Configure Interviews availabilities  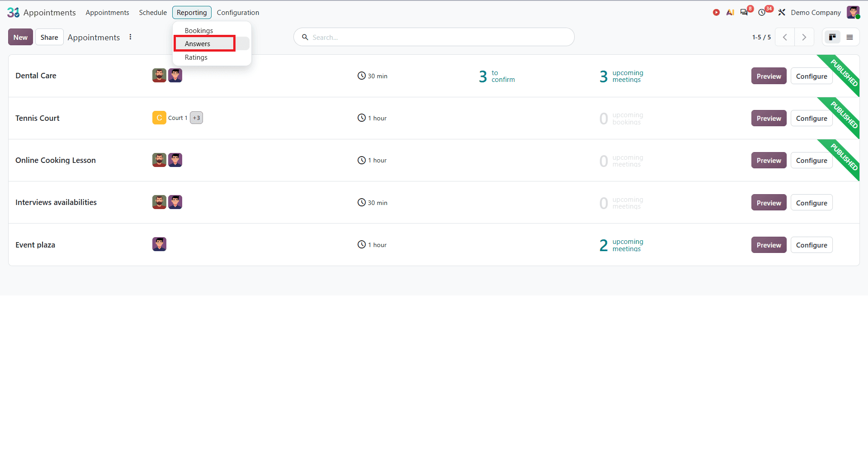811,203
